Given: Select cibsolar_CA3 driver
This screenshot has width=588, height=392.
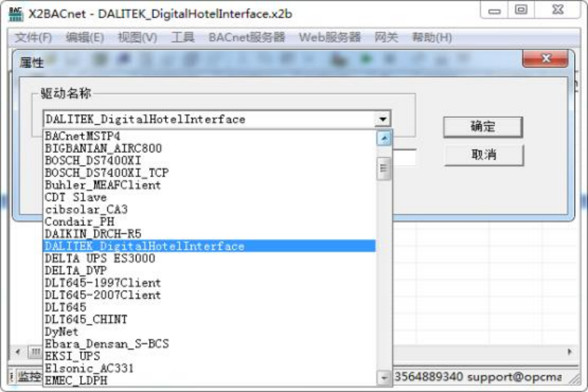Looking at the screenshot, I should pyautogui.click(x=209, y=209).
